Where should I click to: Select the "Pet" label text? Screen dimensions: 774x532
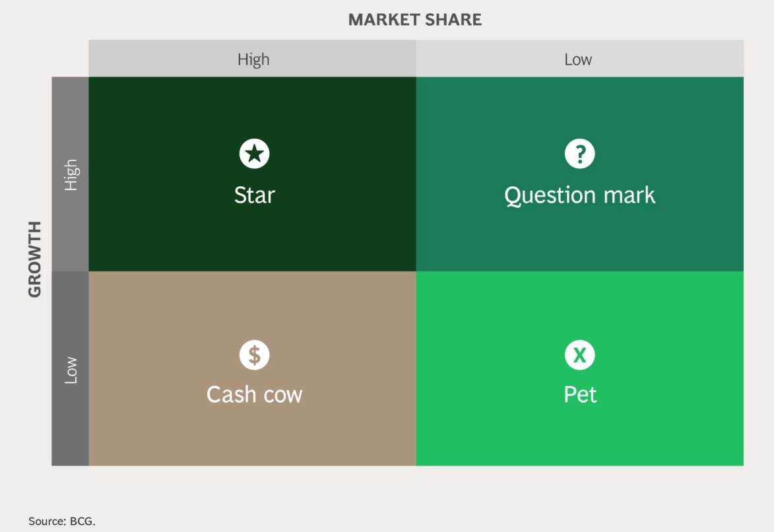click(x=580, y=395)
